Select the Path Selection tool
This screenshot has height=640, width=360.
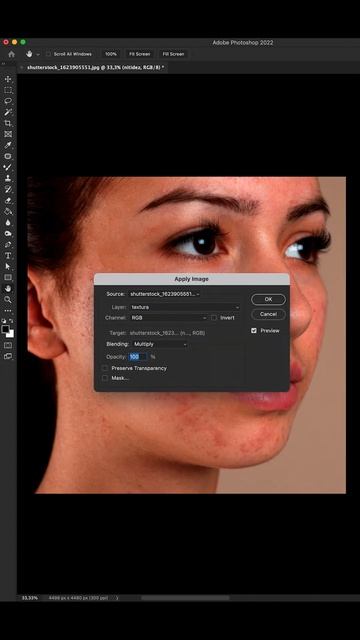tap(8, 266)
